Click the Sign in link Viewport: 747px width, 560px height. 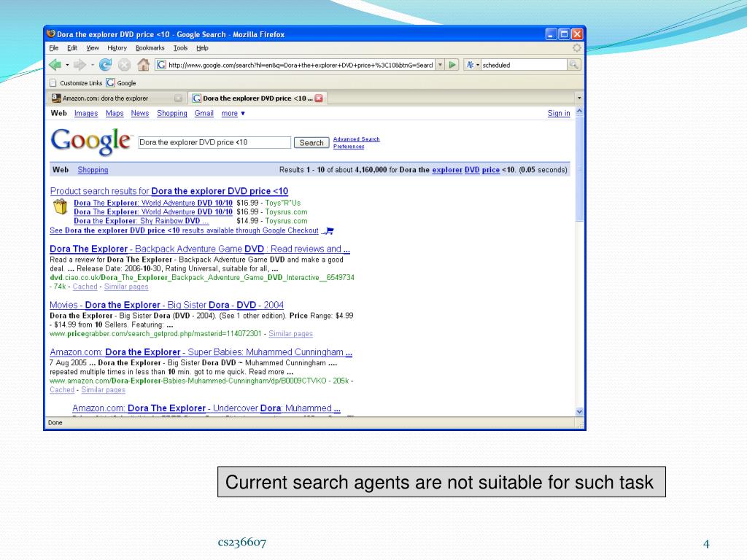click(x=559, y=113)
